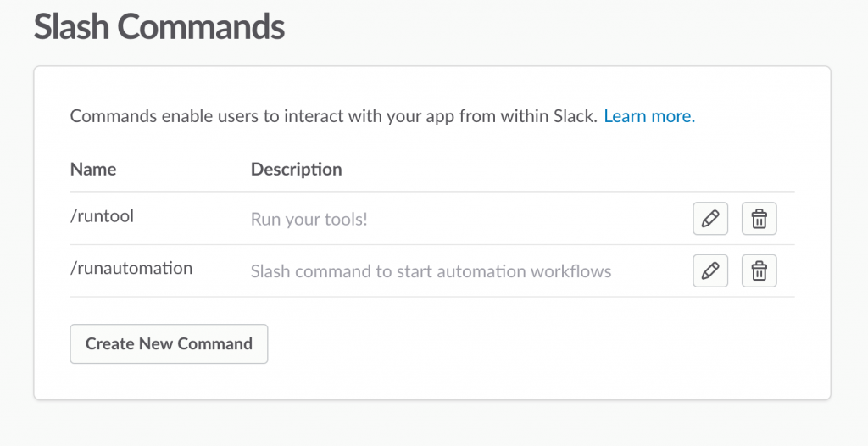Remove /runautomation using its trash icon
Image resolution: width=868 pixels, height=446 pixels.
(759, 271)
